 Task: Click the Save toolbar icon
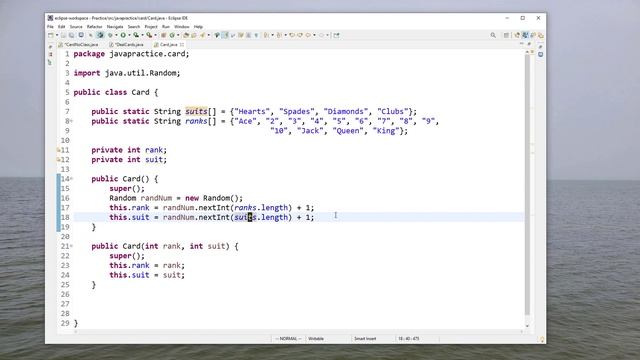[x=63, y=35]
